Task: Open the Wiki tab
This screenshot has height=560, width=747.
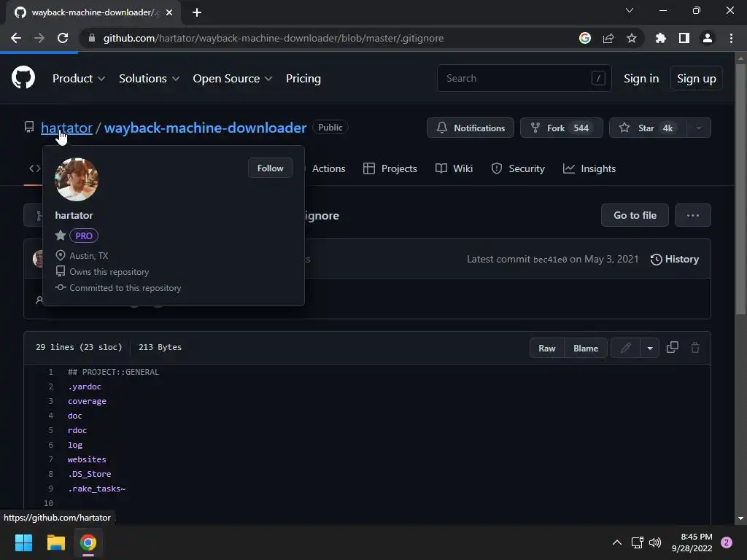Action: [454, 168]
